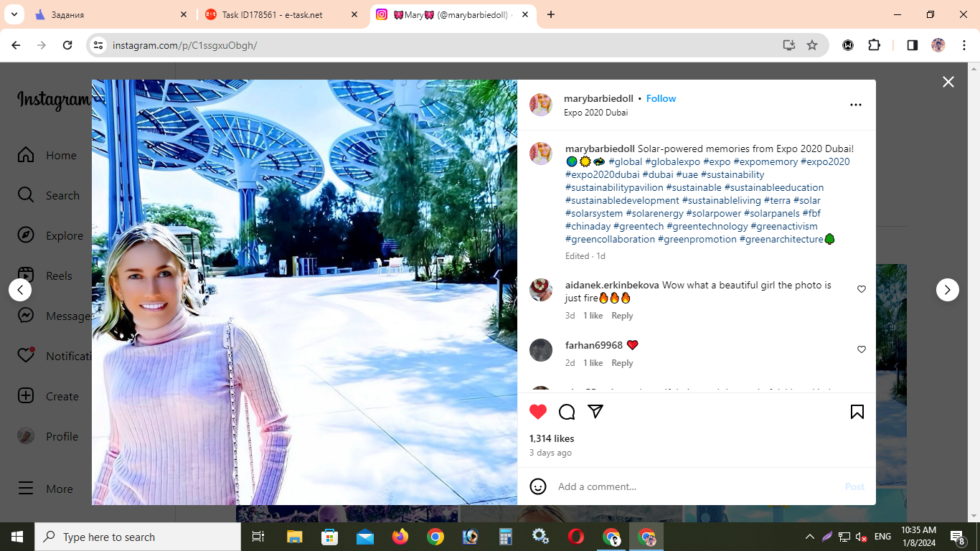
Task: Follow marybarbiedoll
Action: [661, 98]
